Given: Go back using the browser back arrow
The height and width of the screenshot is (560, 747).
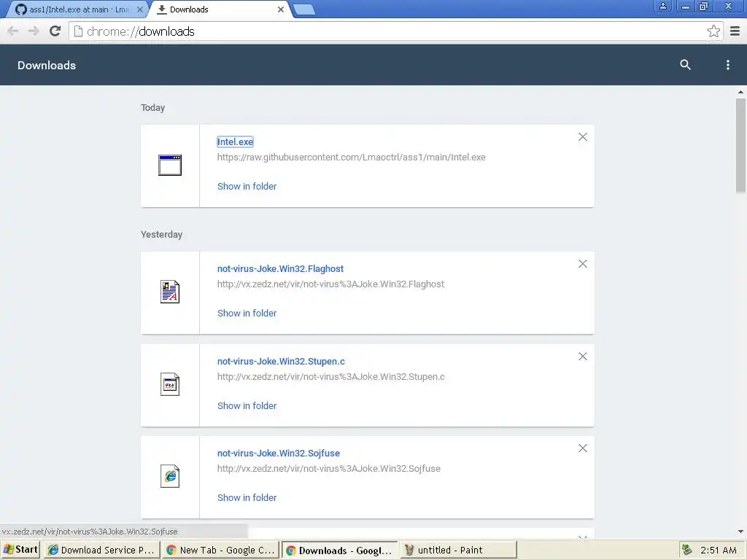Looking at the screenshot, I should (x=13, y=31).
